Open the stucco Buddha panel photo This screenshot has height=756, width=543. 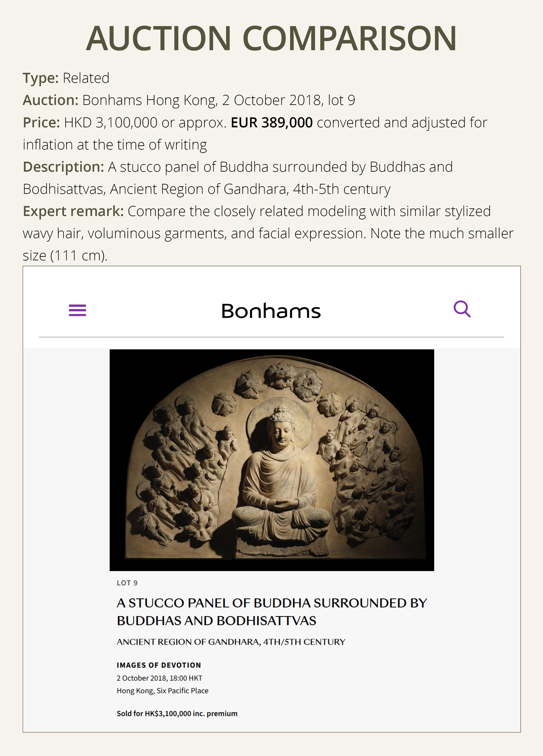[x=272, y=460]
